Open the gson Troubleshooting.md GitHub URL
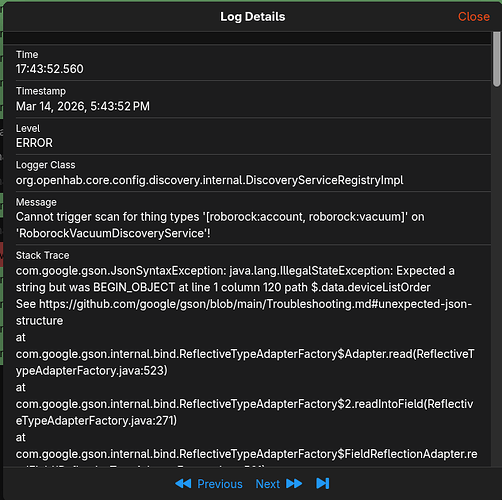This screenshot has height=500, width=502. pyautogui.click(x=244, y=312)
